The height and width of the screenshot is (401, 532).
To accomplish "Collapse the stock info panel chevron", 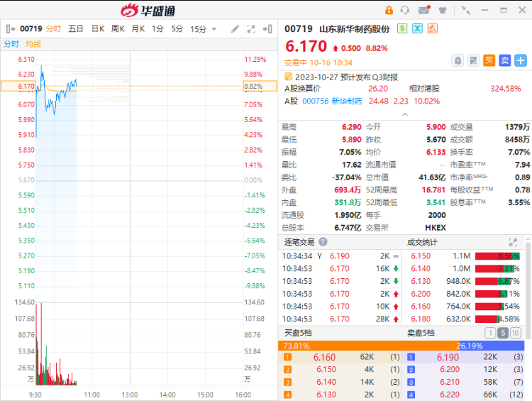I will (405, 114).
